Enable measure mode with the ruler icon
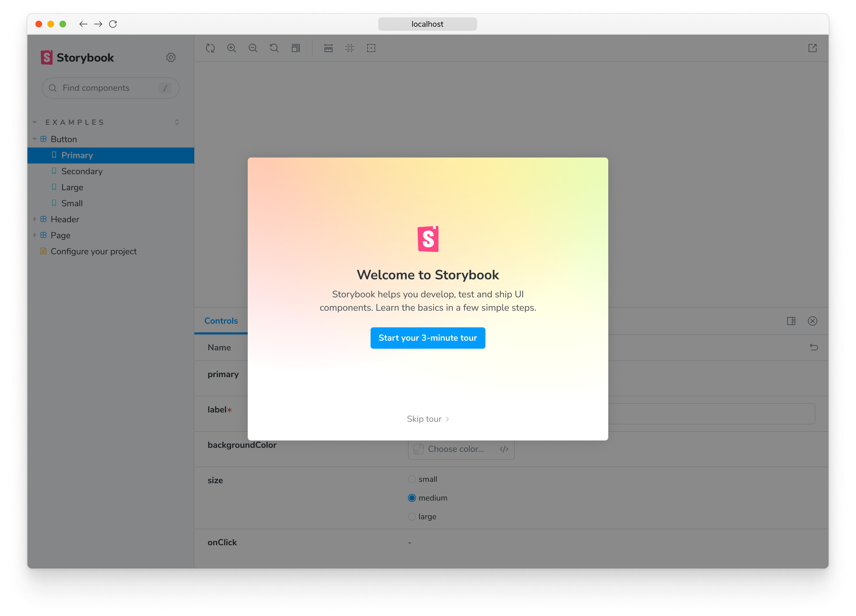 [328, 48]
